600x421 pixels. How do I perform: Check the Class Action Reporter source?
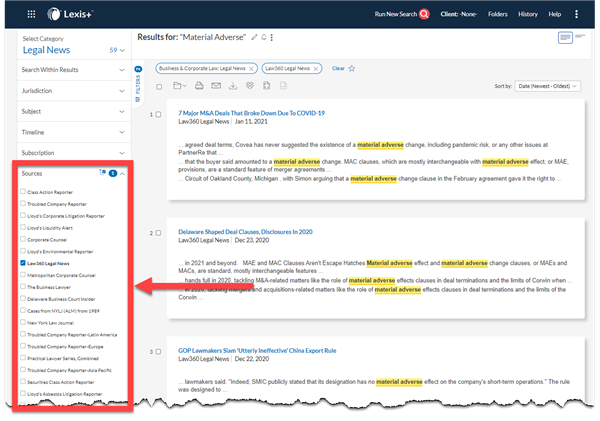23,191
